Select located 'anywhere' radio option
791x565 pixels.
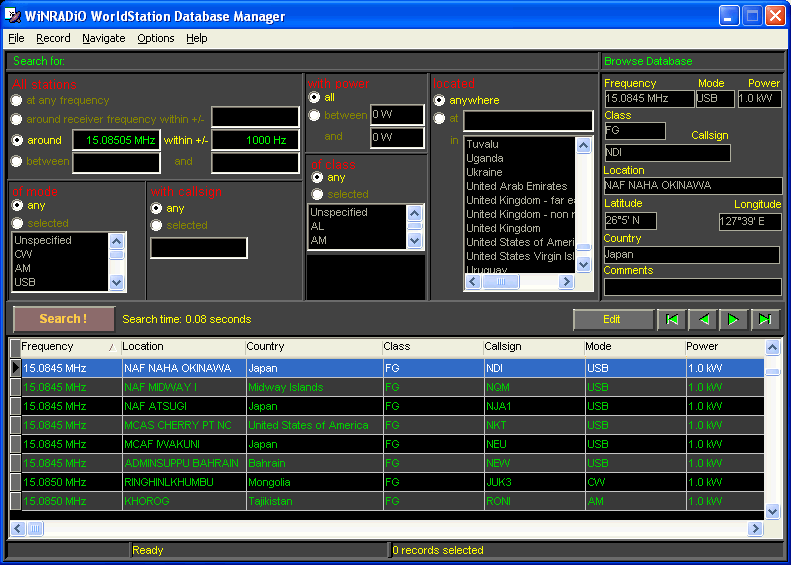[439, 100]
